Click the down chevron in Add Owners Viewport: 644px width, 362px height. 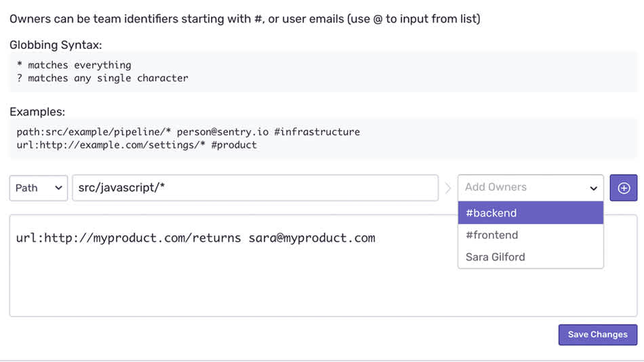point(594,188)
